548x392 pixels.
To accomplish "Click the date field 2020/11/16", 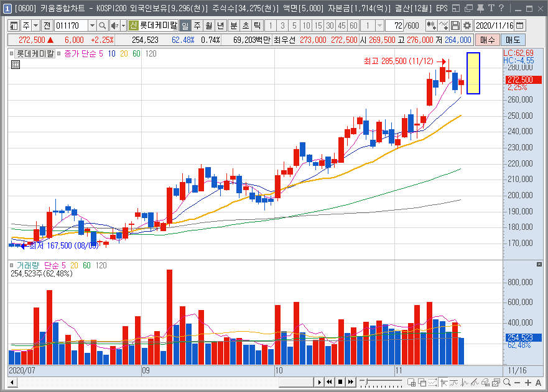I will coord(495,25).
